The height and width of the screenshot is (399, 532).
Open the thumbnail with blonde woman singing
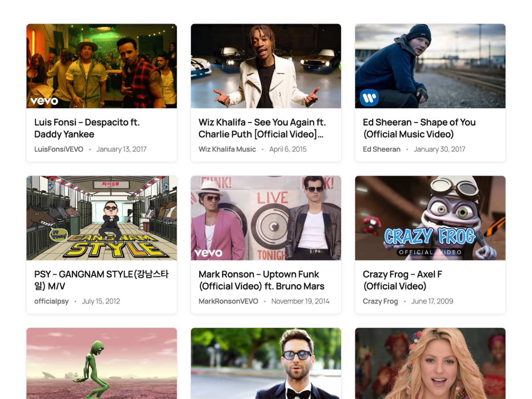[430, 364]
